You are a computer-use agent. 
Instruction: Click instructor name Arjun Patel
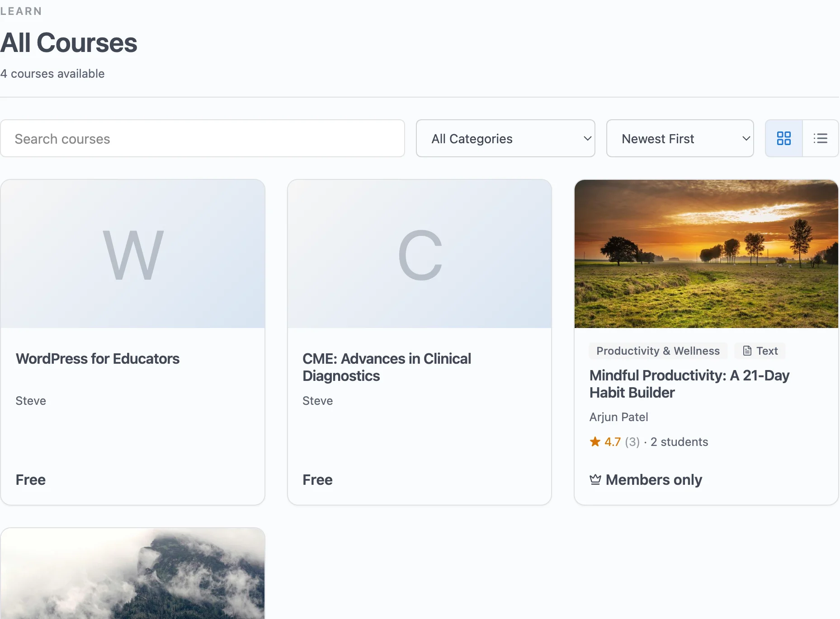tap(618, 417)
